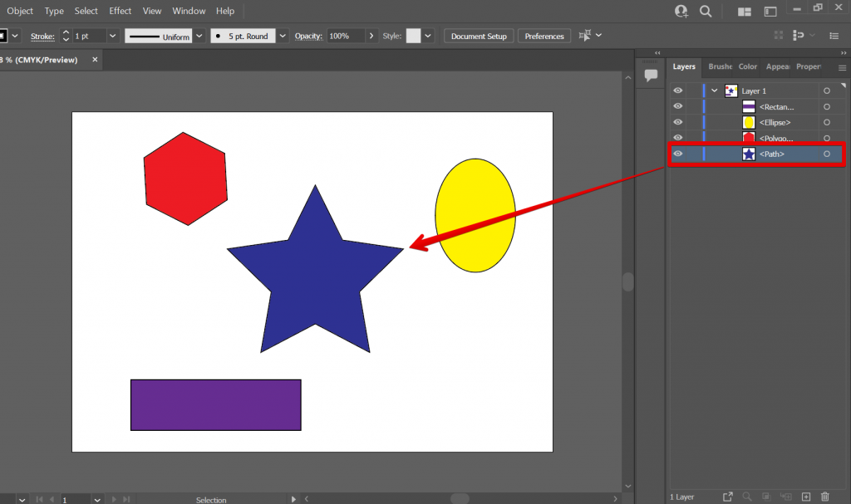851x504 pixels.
Task: Open the Layers panel flyout menu
Action: pyautogui.click(x=842, y=66)
